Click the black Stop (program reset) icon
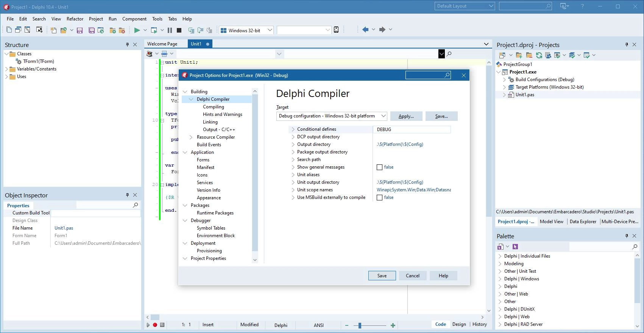The image size is (644, 333). point(179,30)
